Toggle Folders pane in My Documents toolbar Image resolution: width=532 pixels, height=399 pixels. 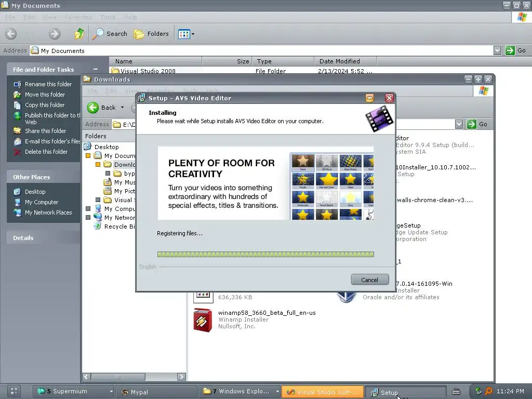pos(151,34)
